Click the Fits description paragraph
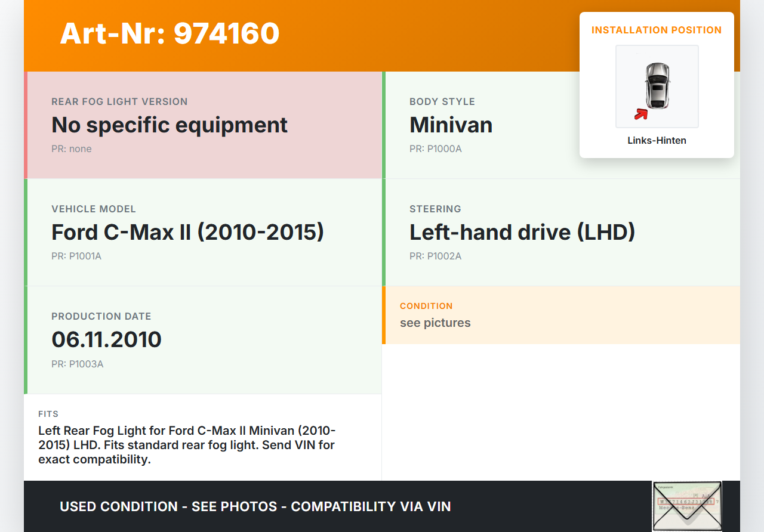Image resolution: width=764 pixels, height=532 pixels. click(187, 445)
